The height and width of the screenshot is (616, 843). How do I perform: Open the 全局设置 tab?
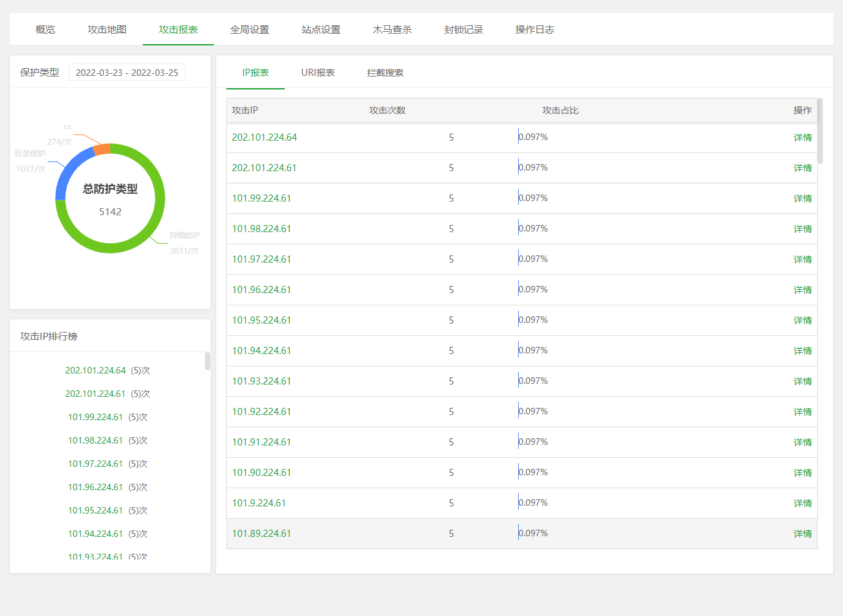click(x=250, y=30)
